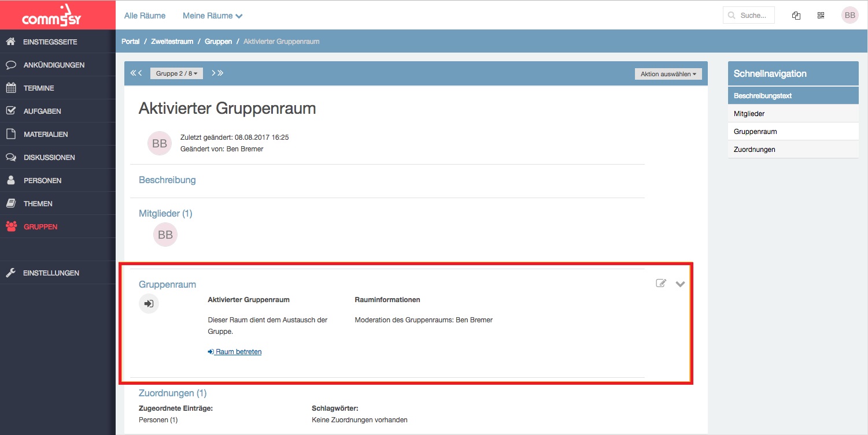This screenshot has width=868, height=435.
Task: Select Gruppen in the sidebar
Action: (58, 226)
